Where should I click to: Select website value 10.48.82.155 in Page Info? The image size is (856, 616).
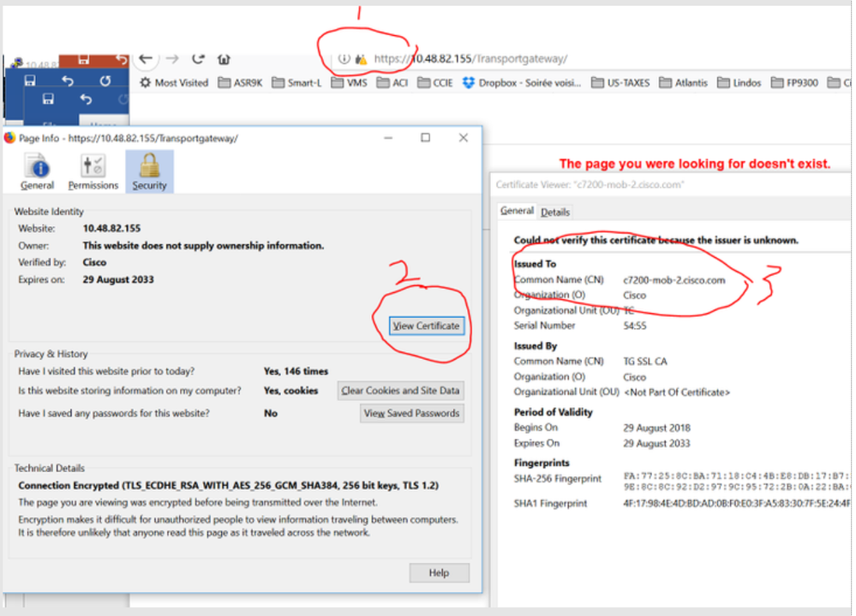[112, 229]
